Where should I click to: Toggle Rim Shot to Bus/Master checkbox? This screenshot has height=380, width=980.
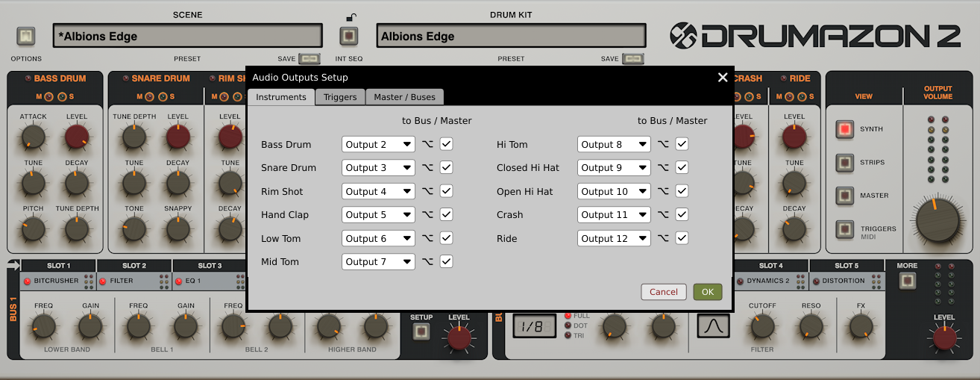click(x=446, y=191)
